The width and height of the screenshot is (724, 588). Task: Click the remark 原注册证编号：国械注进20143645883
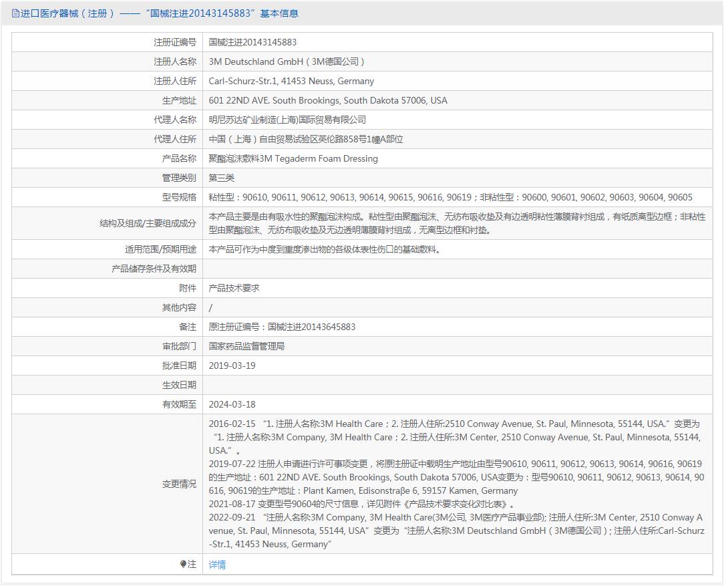click(282, 327)
